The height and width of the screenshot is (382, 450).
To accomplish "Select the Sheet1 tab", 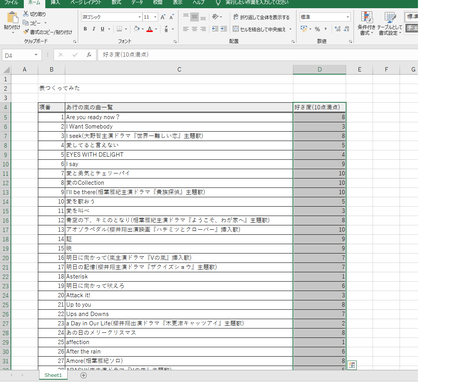I will (x=53, y=375).
